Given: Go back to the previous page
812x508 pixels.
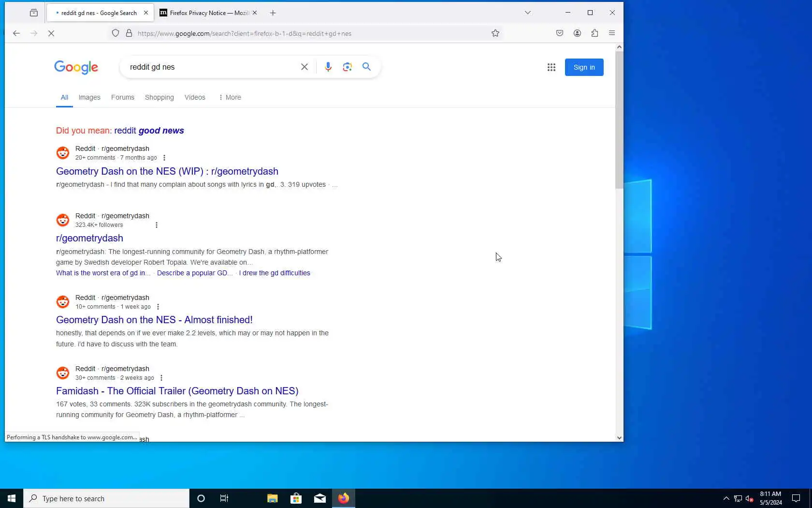Looking at the screenshot, I should 16,33.
